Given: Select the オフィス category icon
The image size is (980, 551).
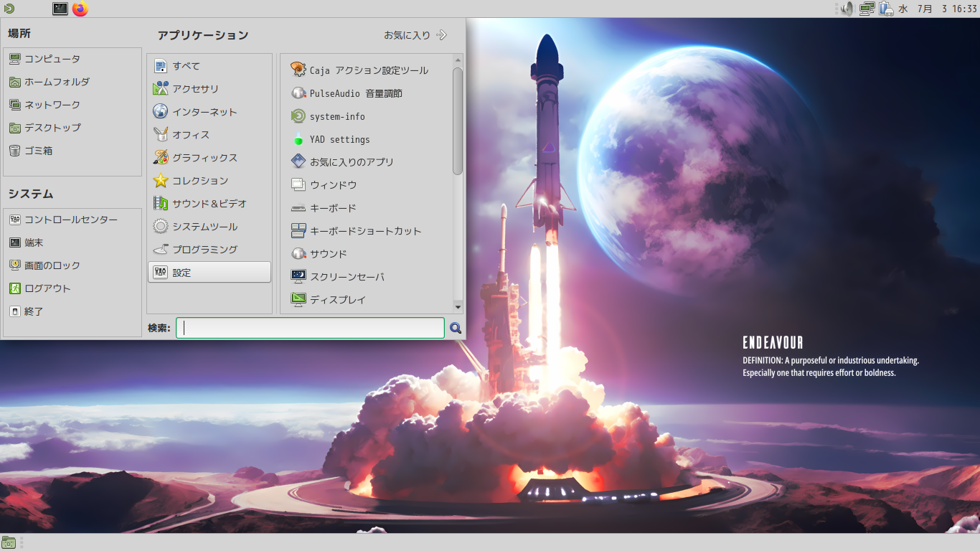Looking at the screenshot, I should click(161, 135).
